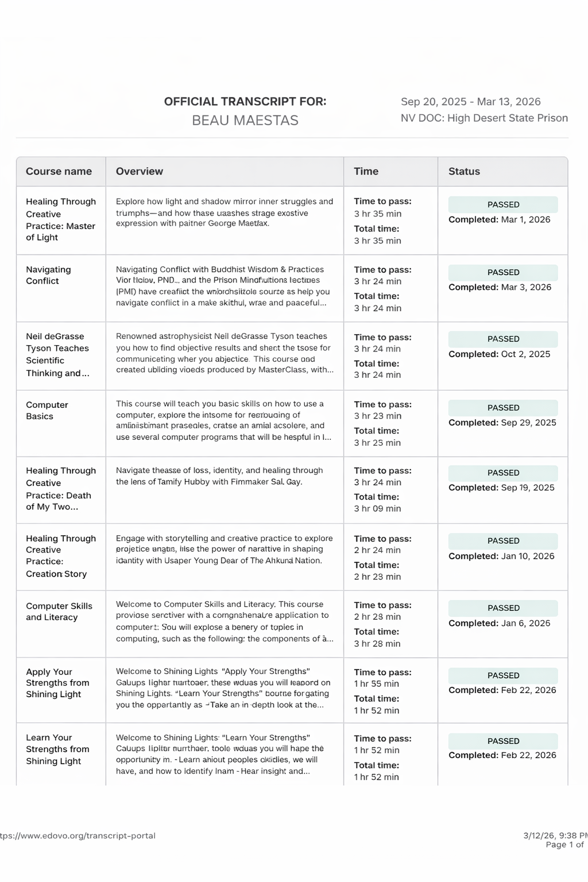Select the Navigating Conflict course name
Screen dimensions: 588x882
(48, 275)
